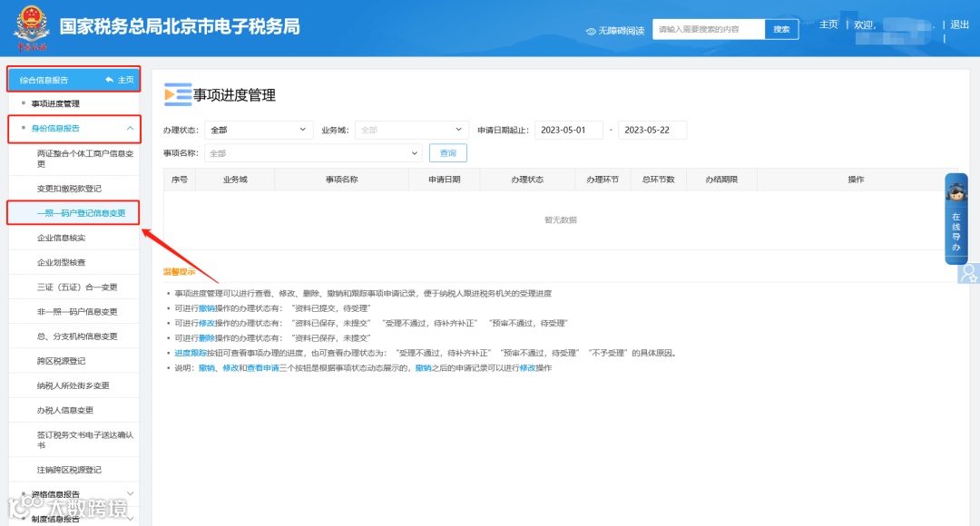
Task: Click the end date field 2023-05-22
Action: click(652, 130)
